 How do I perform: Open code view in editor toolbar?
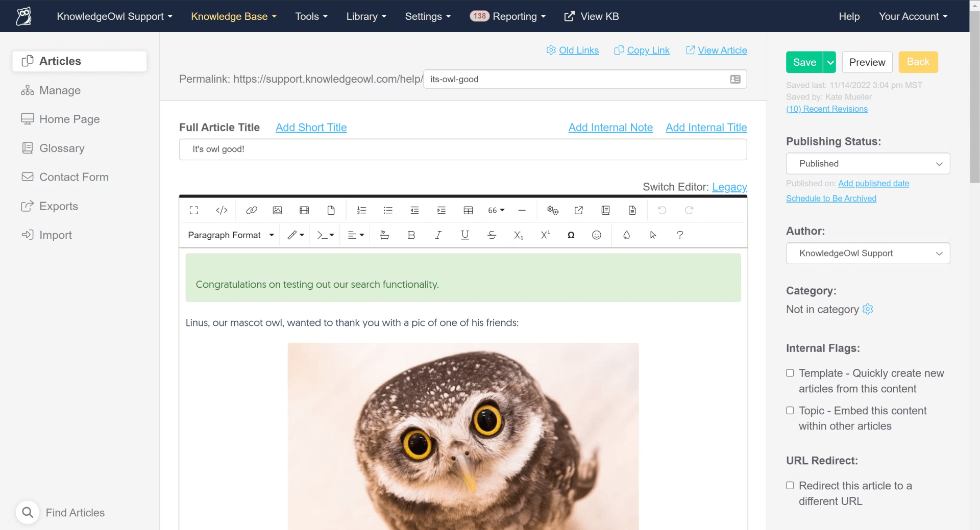coord(222,210)
